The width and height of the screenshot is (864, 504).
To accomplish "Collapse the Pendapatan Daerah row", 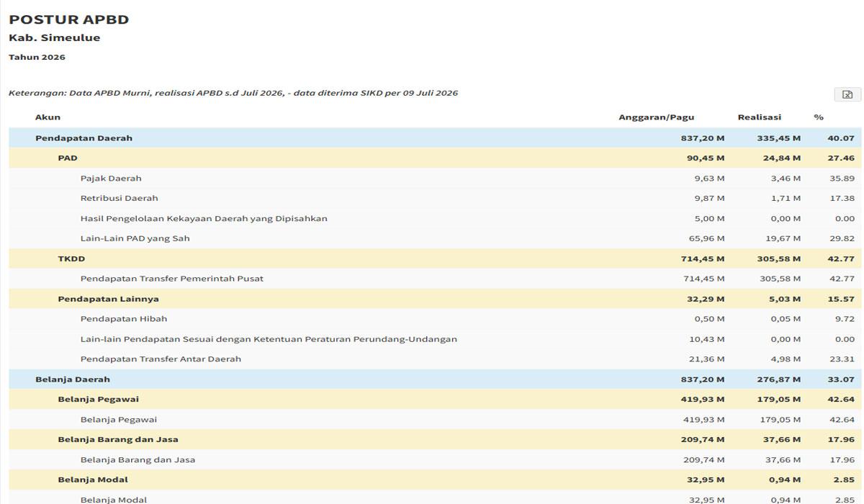I will [x=436, y=138].
